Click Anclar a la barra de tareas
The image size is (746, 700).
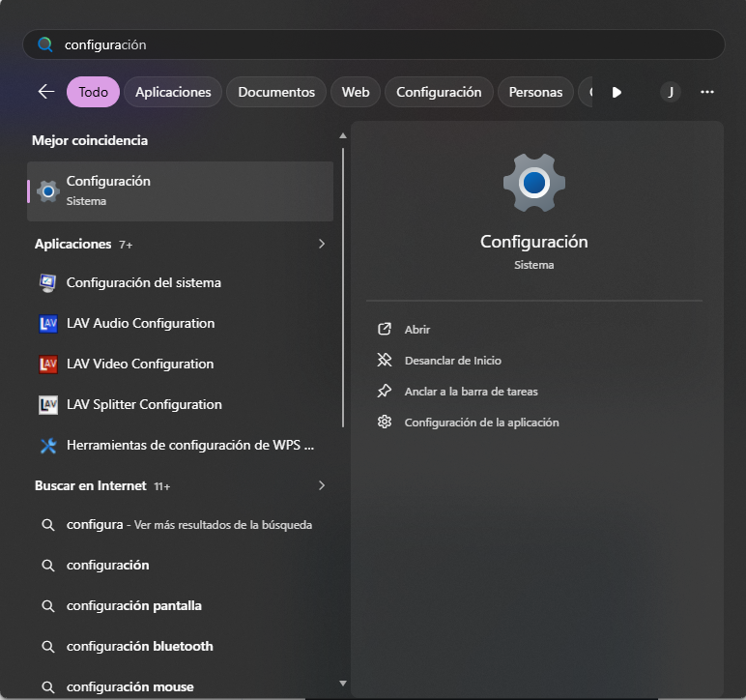(x=471, y=392)
